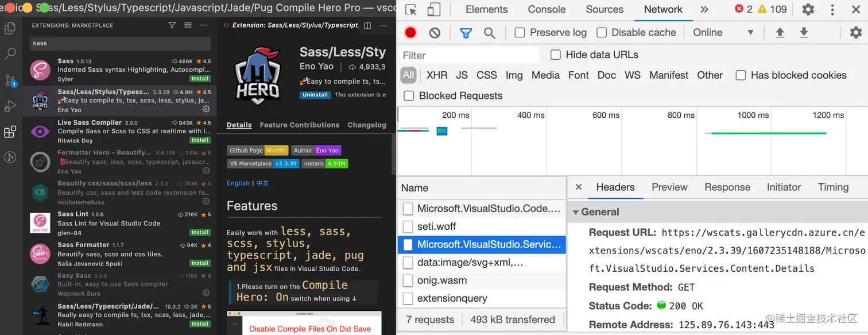The height and width of the screenshot is (335, 868).
Task: Open the DevTools settings gear icon
Action: pos(808,10)
